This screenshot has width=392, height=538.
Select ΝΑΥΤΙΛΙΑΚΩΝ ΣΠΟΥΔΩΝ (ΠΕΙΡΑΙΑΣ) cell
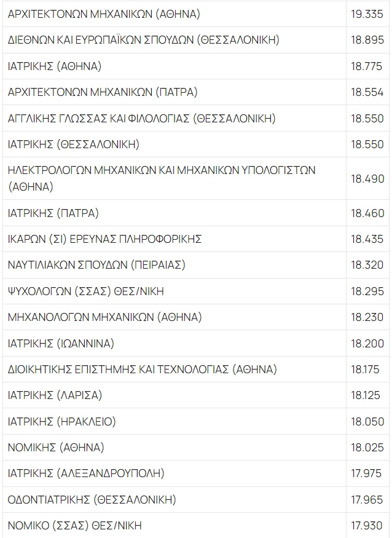pyautogui.click(x=96, y=265)
